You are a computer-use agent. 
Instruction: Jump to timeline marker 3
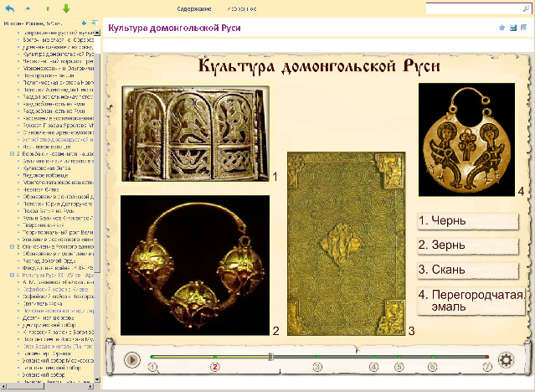pyautogui.click(x=317, y=367)
